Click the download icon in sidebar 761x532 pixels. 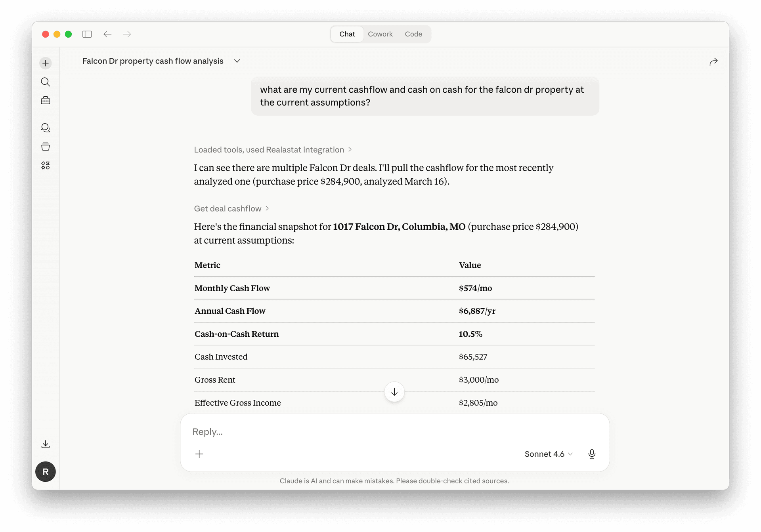46,444
